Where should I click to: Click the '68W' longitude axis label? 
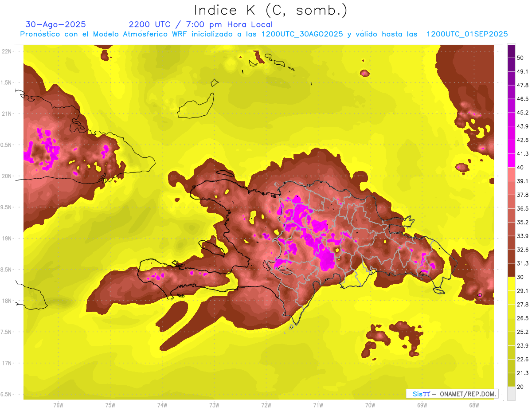pyautogui.click(x=474, y=405)
